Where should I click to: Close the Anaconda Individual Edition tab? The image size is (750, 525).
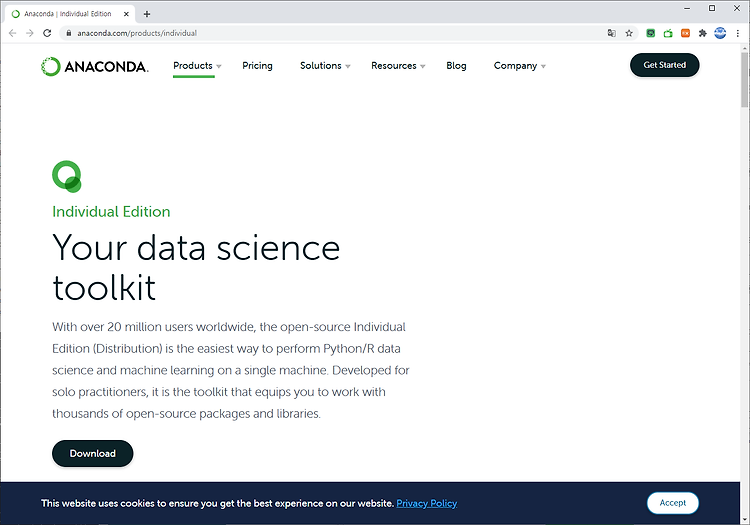coord(126,14)
